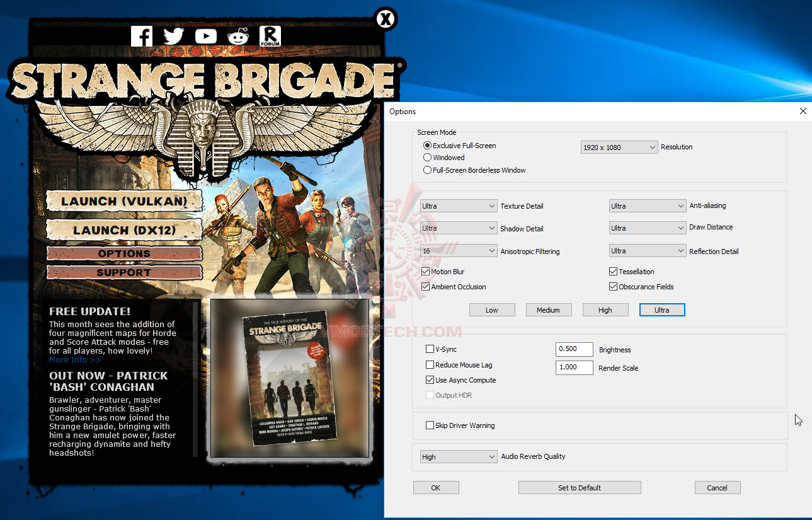The image size is (812, 520).
Task: Follow the More Info link
Action: 75,360
